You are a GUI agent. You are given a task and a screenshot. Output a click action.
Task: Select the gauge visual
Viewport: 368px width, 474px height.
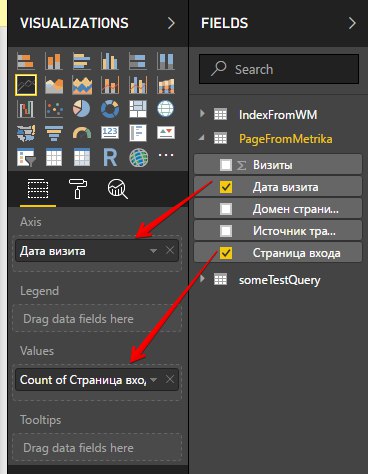[82, 133]
